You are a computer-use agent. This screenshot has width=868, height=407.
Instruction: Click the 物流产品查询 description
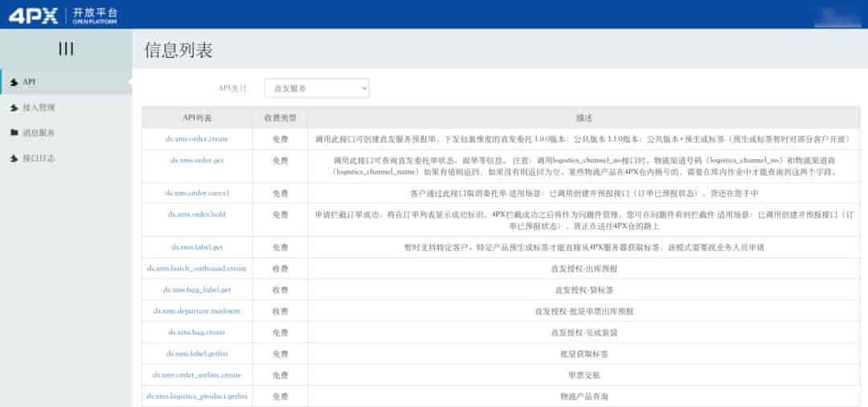coord(584,397)
